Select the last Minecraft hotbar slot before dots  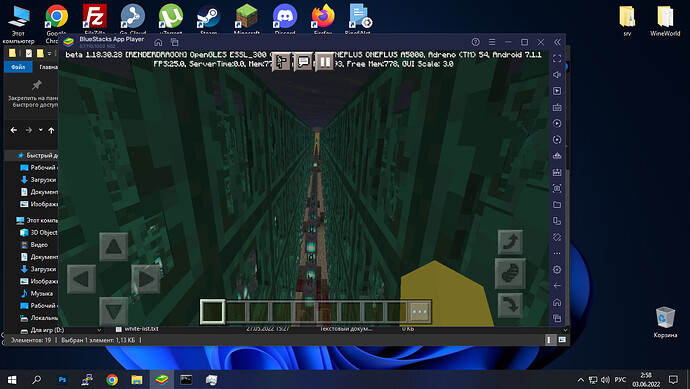tap(396, 312)
